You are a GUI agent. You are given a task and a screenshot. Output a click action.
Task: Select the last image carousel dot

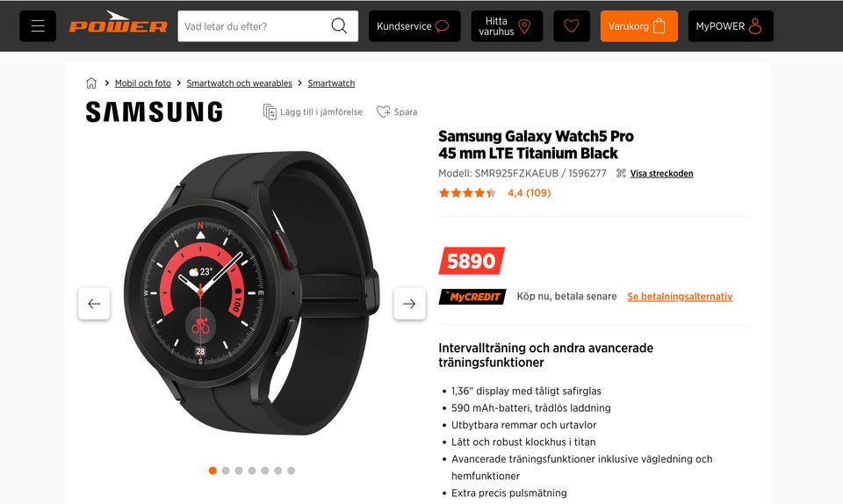(x=291, y=471)
